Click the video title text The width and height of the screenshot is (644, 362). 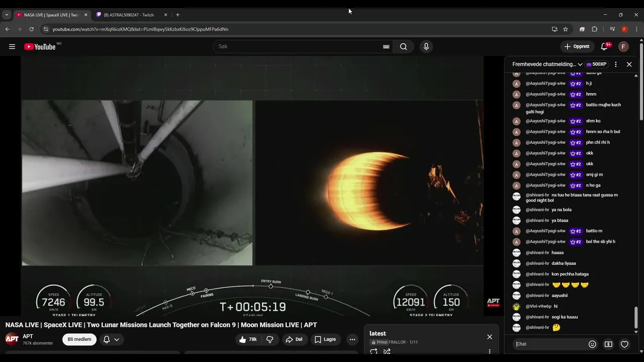point(161,325)
